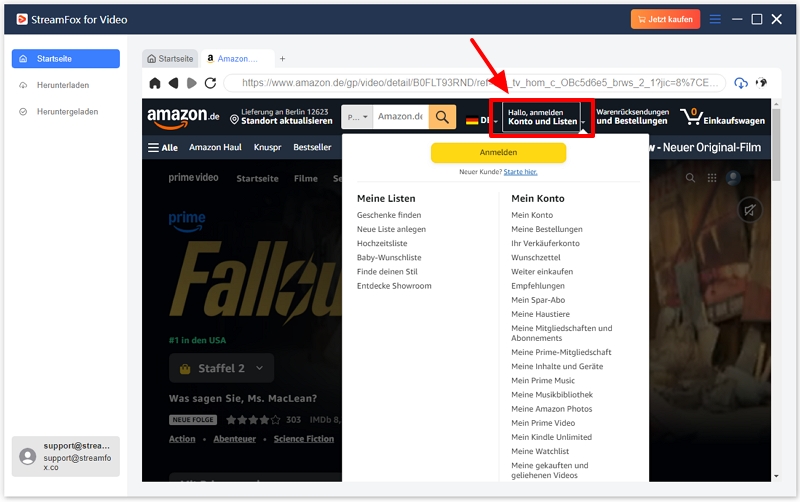Click the StreamFox hamburger menu icon
Viewport: 800px width, 502px height.
pyautogui.click(x=715, y=19)
